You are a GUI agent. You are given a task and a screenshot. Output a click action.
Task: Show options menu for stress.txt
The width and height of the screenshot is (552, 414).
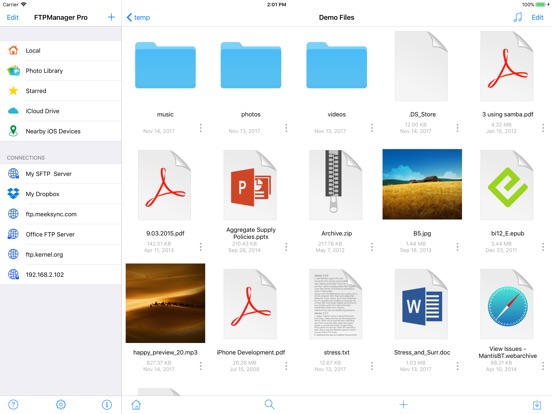[372, 366]
